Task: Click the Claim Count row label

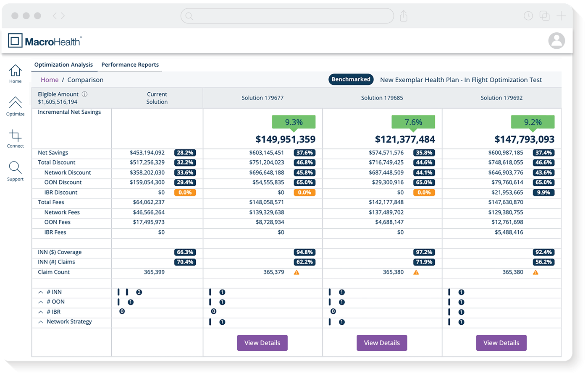Action: [x=54, y=272]
